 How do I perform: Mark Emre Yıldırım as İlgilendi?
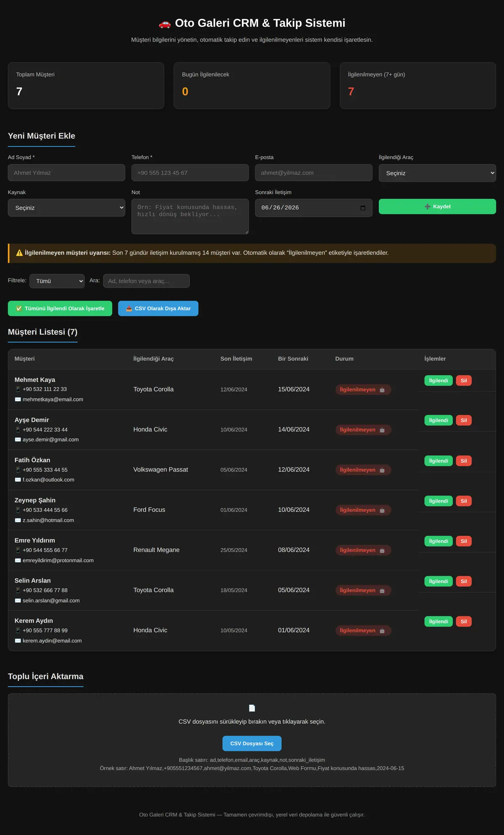point(438,541)
